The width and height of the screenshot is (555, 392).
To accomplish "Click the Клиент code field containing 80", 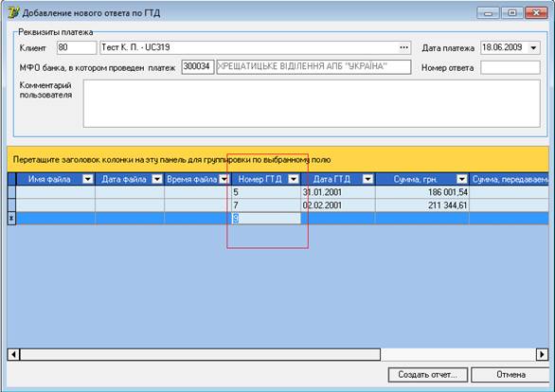I will [x=77, y=47].
